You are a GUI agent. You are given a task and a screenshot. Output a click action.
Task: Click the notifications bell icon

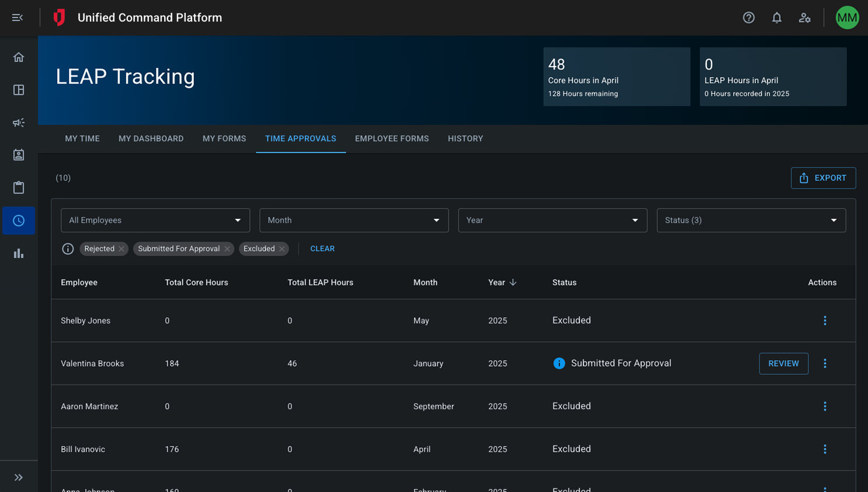click(776, 18)
